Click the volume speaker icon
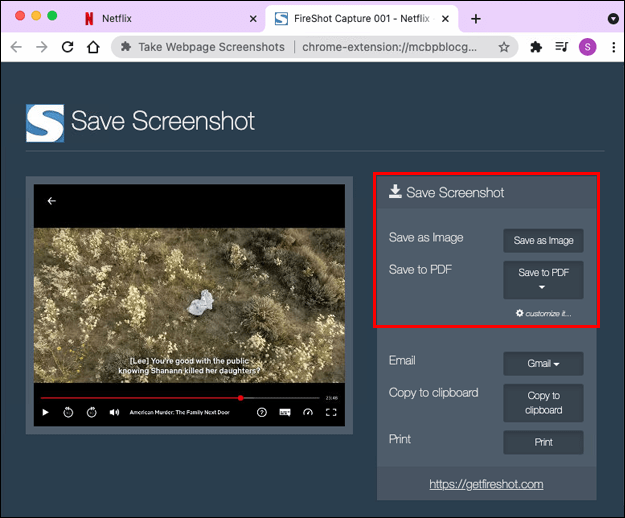The width and height of the screenshot is (625, 518). click(x=114, y=412)
